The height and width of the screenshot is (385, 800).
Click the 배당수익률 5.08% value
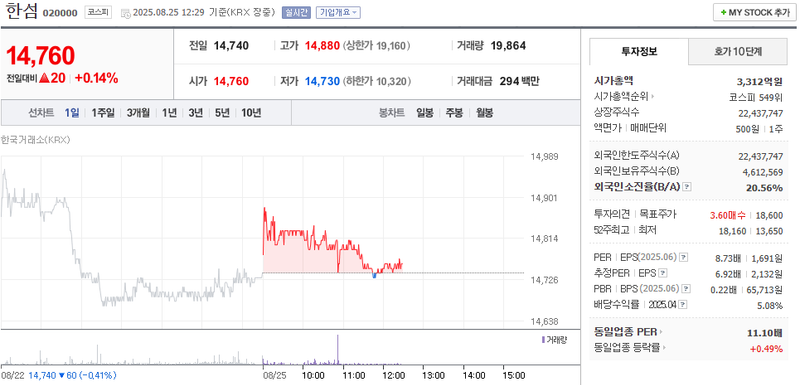(x=770, y=305)
